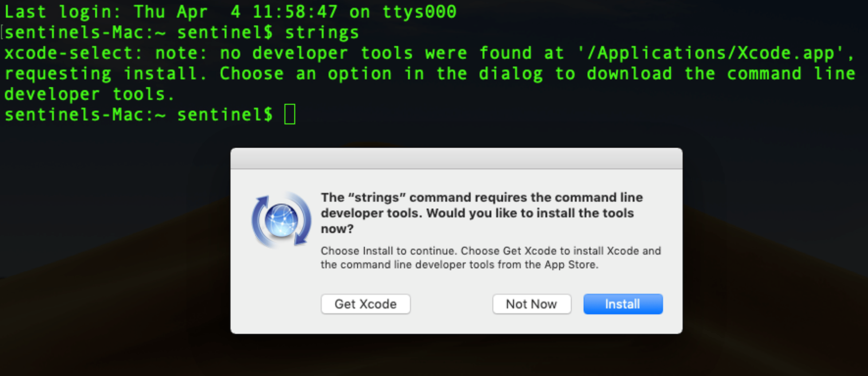Select the Last login line in the terminal
The width and height of the screenshot is (868, 376).
click(231, 12)
